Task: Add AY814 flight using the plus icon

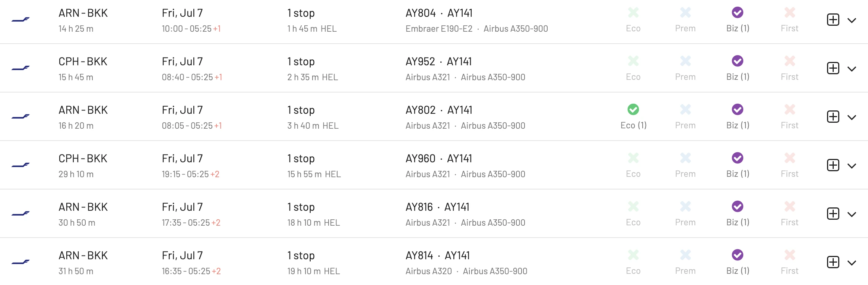Action: 833,262
